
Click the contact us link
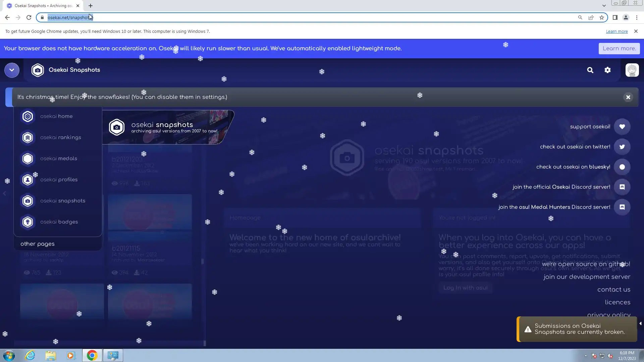click(x=613, y=290)
